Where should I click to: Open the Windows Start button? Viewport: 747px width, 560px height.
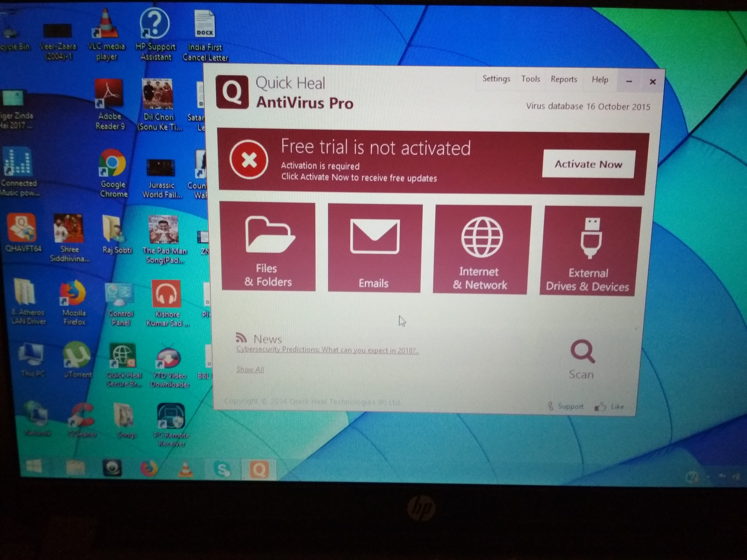click(34, 466)
